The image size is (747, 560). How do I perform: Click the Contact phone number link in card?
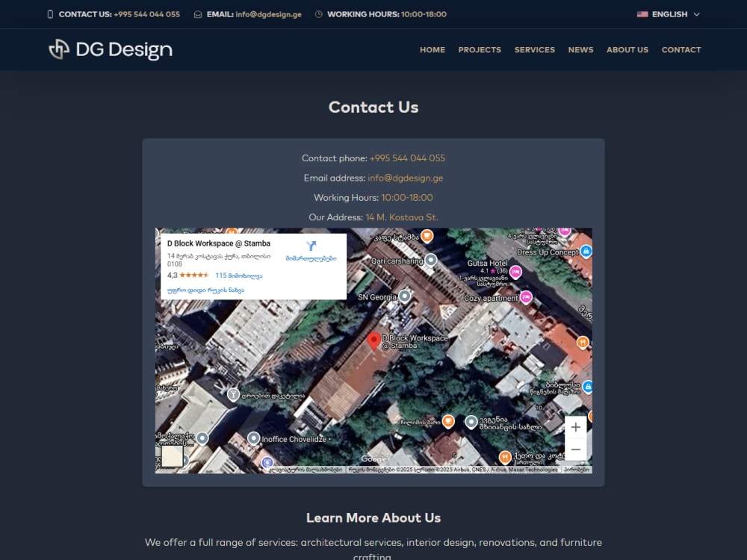pos(407,158)
